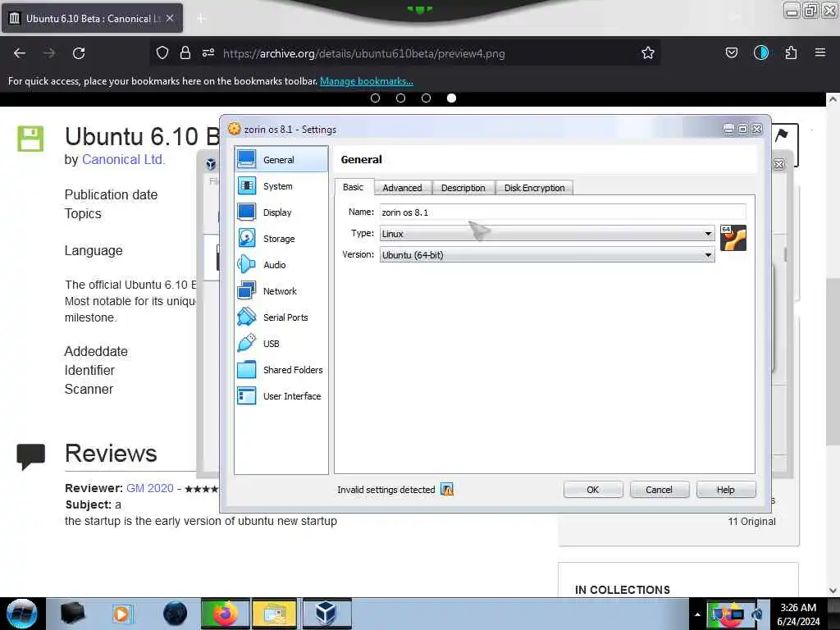Viewport: 840px width, 630px height.
Task: Click the Ubuntu 64-bit OS type image
Action: click(733, 238)
